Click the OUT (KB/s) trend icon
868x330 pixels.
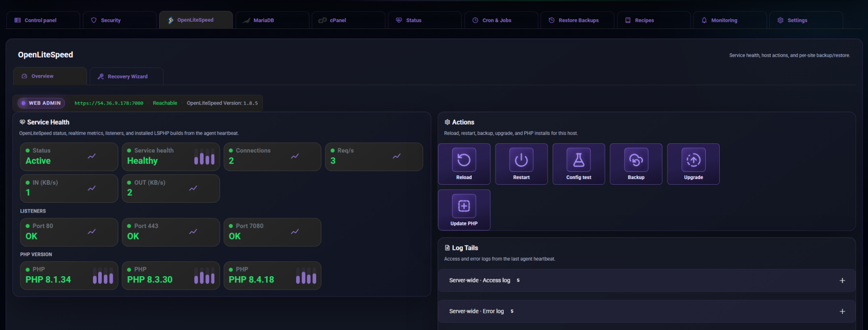[193, 188]
